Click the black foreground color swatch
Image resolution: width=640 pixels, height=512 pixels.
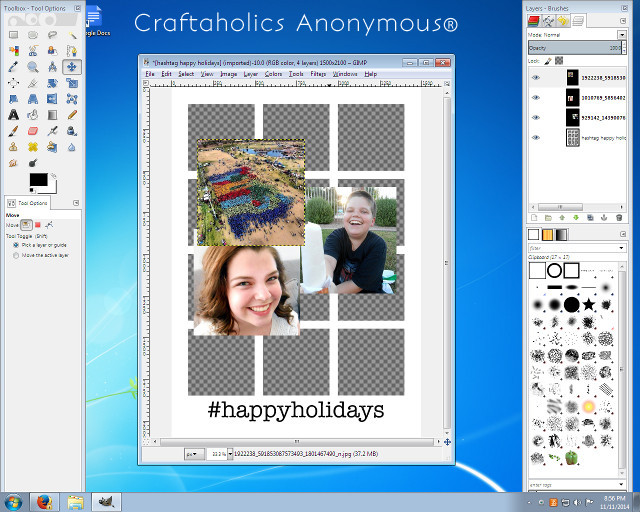(x=38, y=179)
